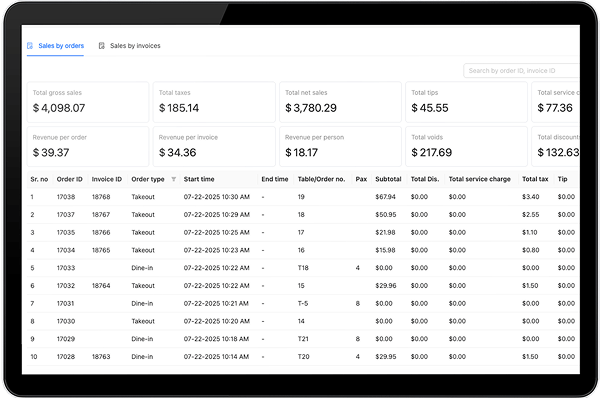Viewport: 600px width, 398px height.
Task: Sort by the Start time column
Action: (199, 179)
